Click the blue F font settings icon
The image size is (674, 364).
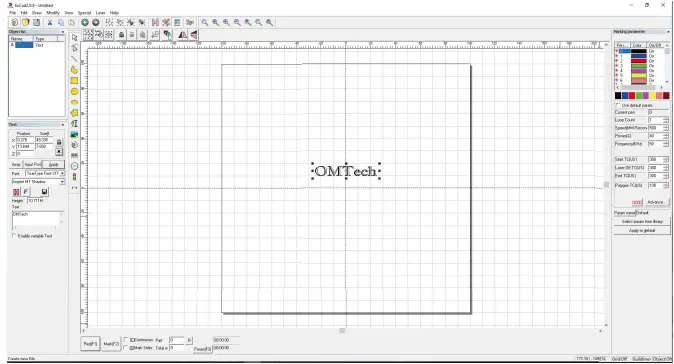[26, 192]
